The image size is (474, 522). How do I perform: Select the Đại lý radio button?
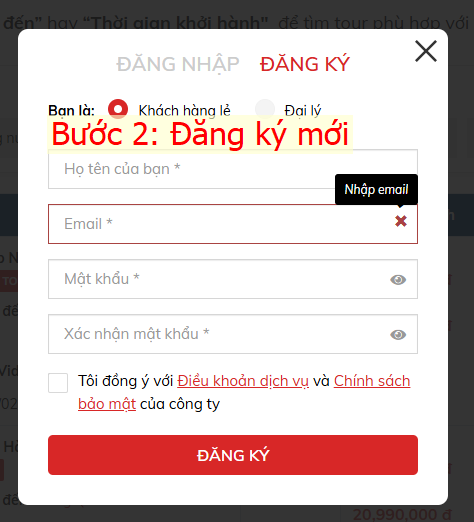265,109
